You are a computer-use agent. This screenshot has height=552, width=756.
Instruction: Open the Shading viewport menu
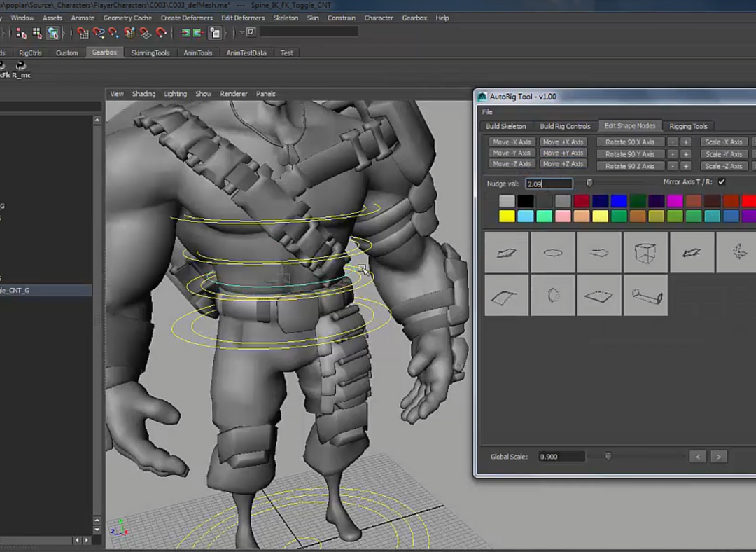pyautogui.click(x=143, y=94)
